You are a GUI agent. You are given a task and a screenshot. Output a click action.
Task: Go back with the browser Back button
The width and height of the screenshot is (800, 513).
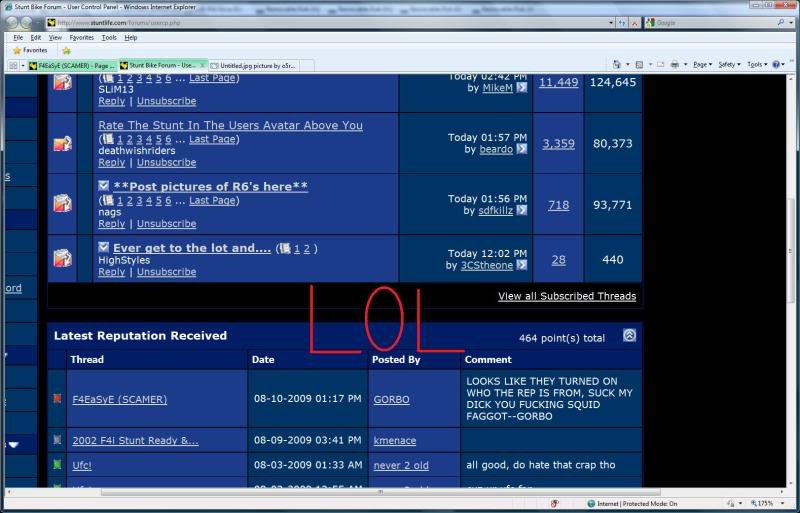pyautogui.click(x=12, y=22)
